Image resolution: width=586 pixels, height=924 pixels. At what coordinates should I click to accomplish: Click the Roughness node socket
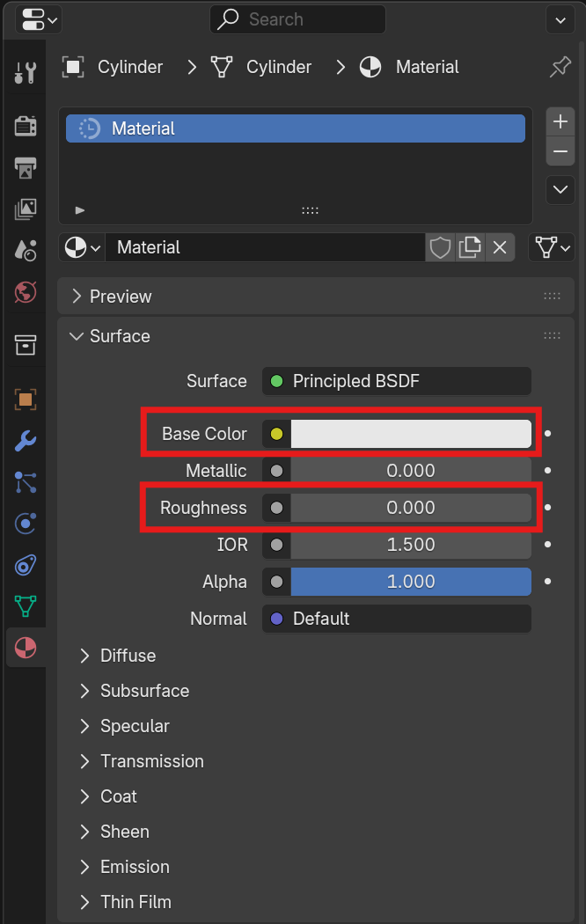(277, 508)
